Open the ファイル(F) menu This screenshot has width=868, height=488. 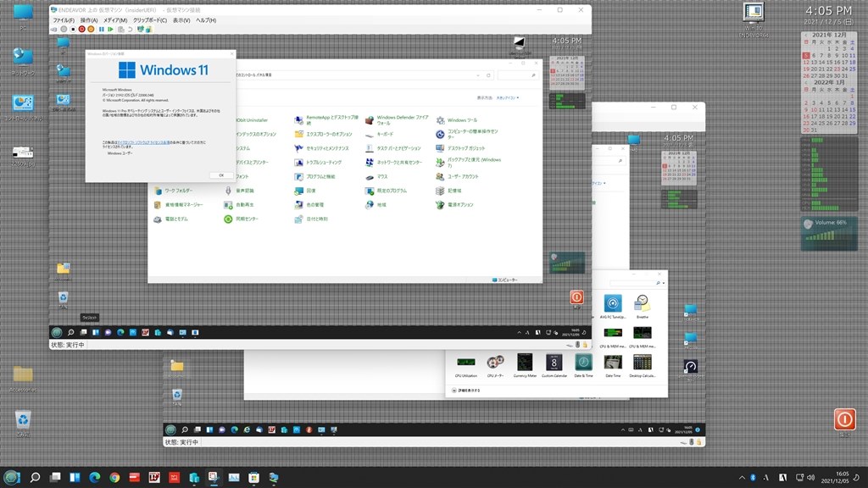point(64,20)
